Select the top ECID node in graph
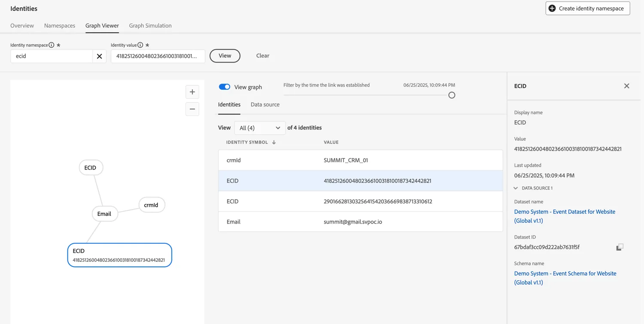The height and width of the screenshot is (324, 644). [91, 168]
